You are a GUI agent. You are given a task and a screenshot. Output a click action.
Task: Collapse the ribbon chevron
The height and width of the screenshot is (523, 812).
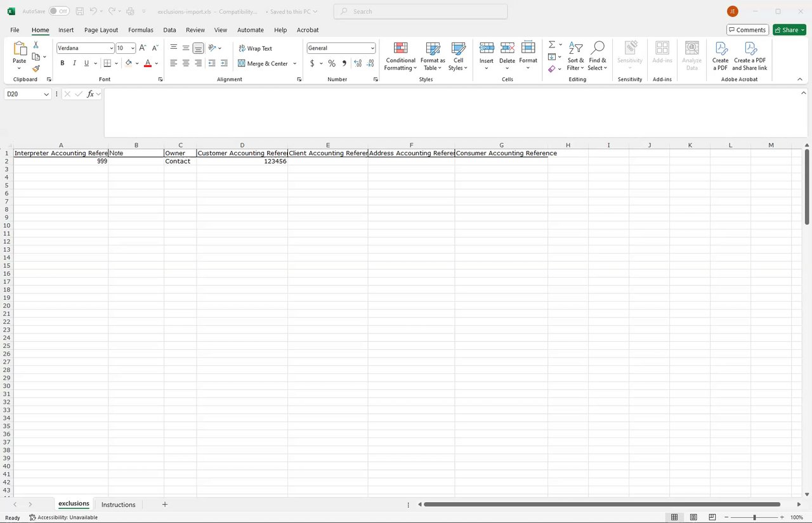click(x=800, y=79)
